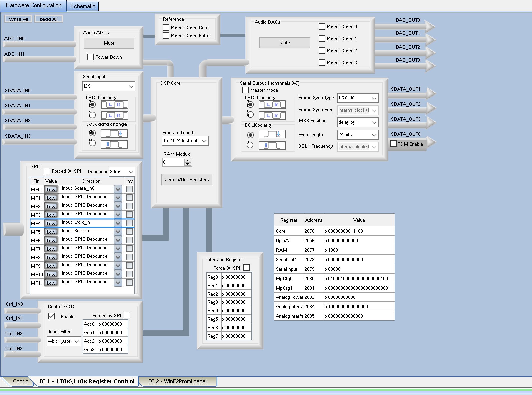The image size is (532, 395).
Task: Decrement the RAM Modulo spinner down arrow
Action: 188,164
